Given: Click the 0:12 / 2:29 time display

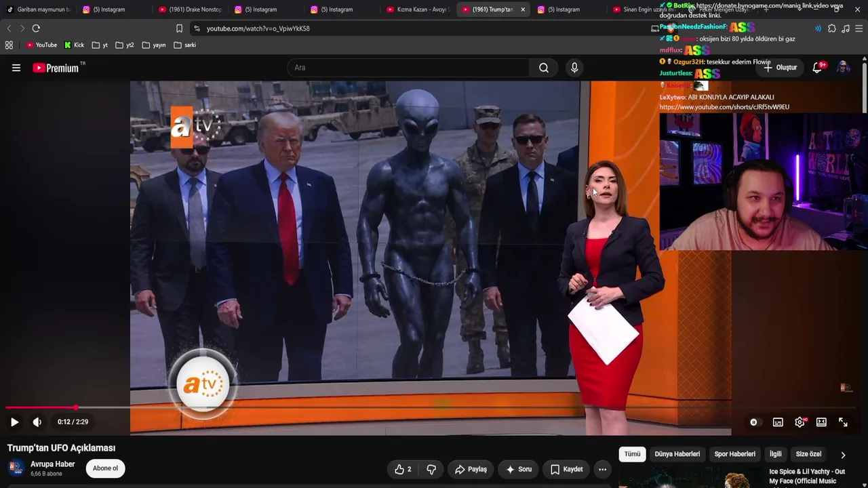Looking at the screenshot, I should point(73,422).
